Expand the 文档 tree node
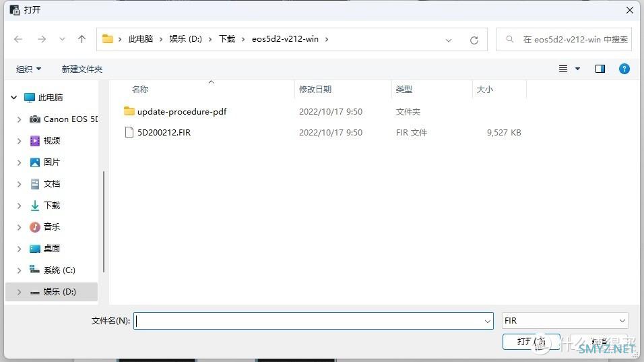 point(19,183)
